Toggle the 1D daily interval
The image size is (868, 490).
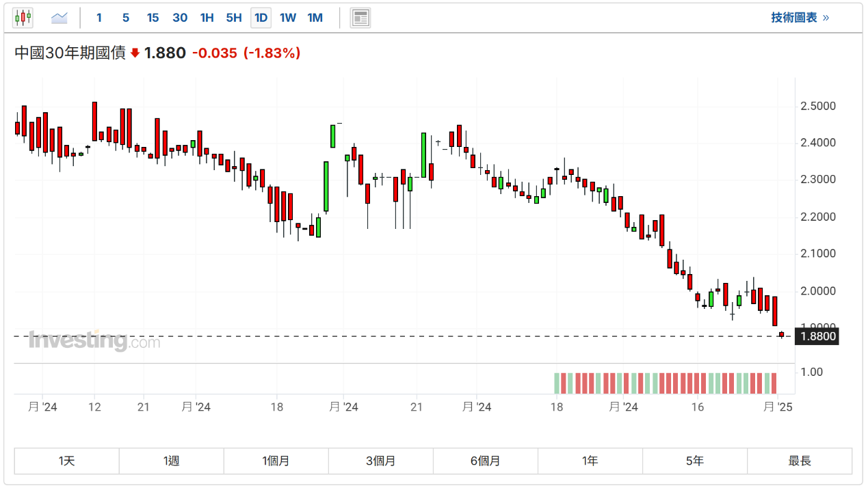(x=261, y=18)
